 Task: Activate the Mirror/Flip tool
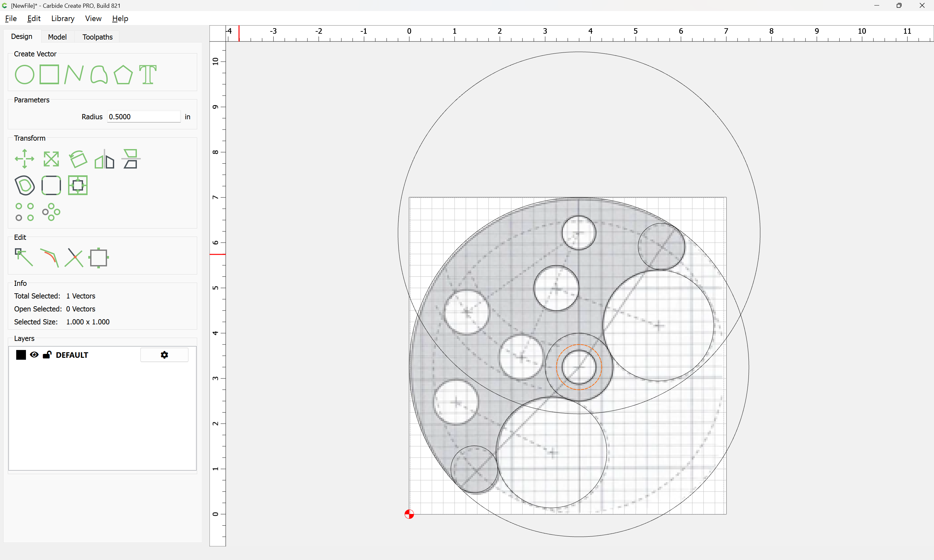click(x=104, y=159)
